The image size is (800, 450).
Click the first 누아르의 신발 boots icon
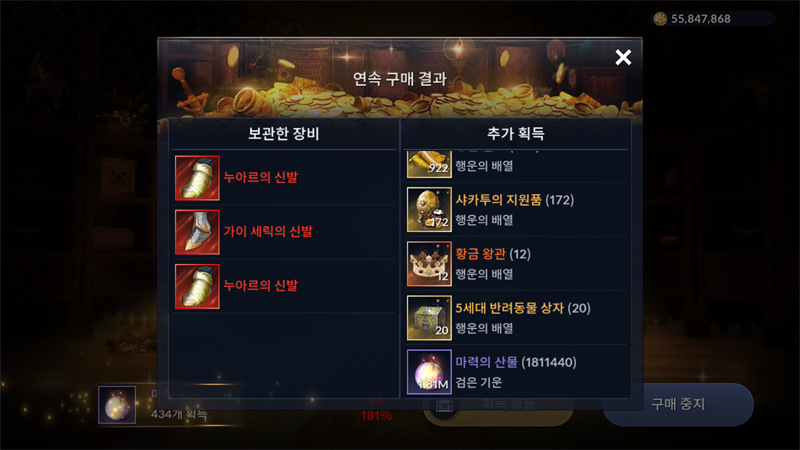[197, 178]
